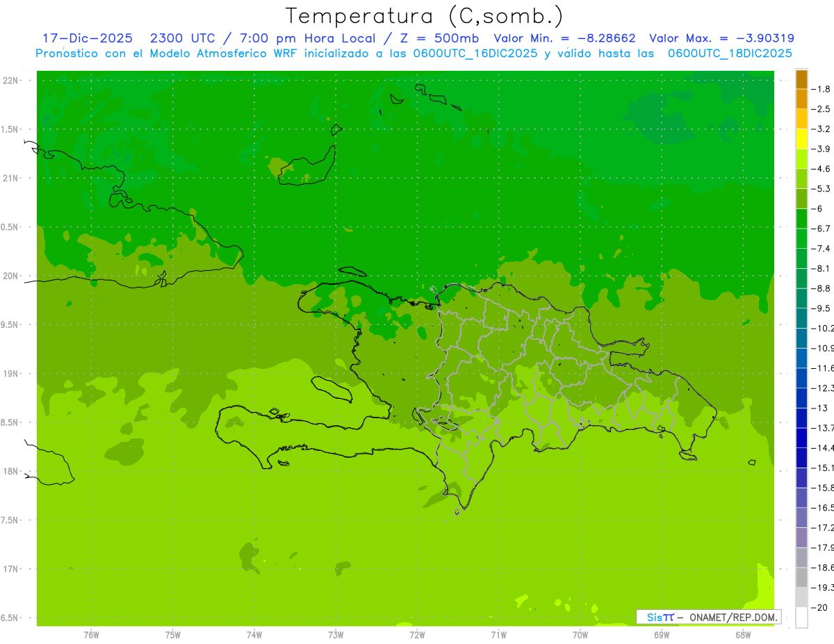834x644 pixels.
Task: Click the 73W longitude axis label
Action: [336, 634]
